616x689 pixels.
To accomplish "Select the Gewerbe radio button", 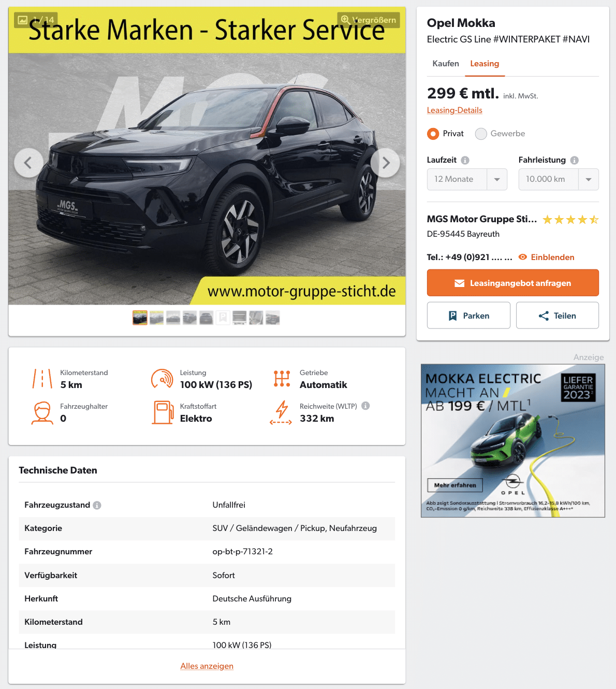I will click(481, 134).
